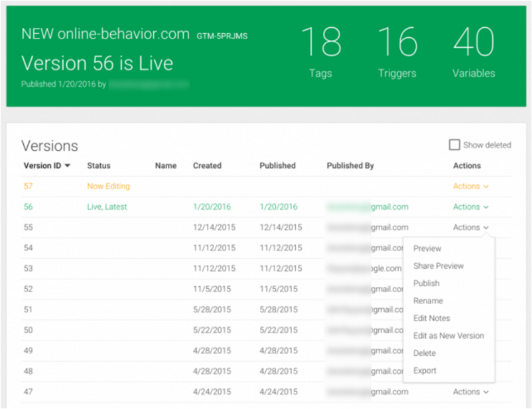Collapse Actions dropdown for version 55
Image resolution: width=532 pixels, height=409 pixels.
pos(471,228)
